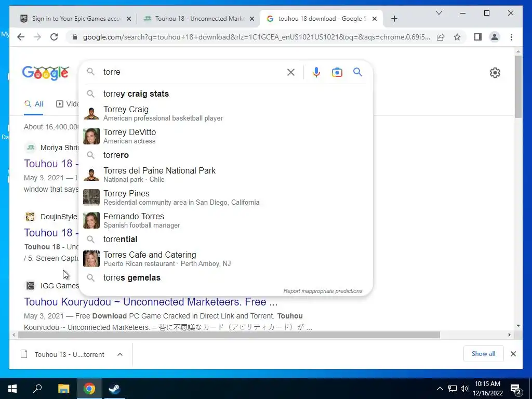Choose the torrential suggestion

point(225,239)
